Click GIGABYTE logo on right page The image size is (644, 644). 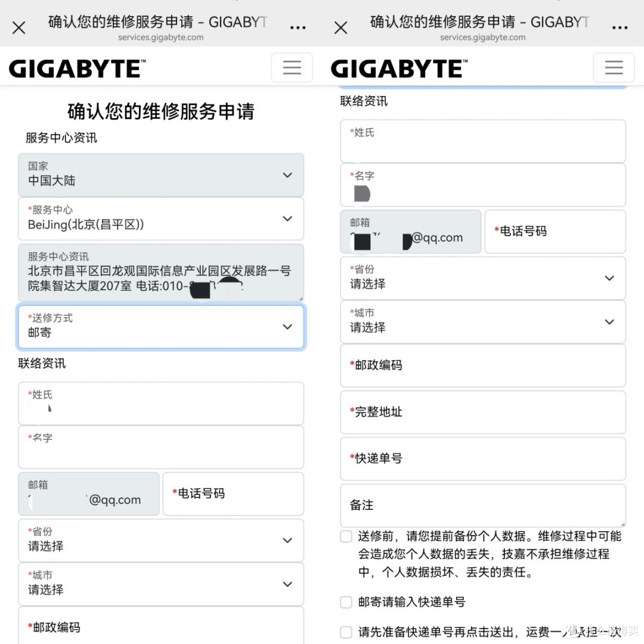point(399,69)
